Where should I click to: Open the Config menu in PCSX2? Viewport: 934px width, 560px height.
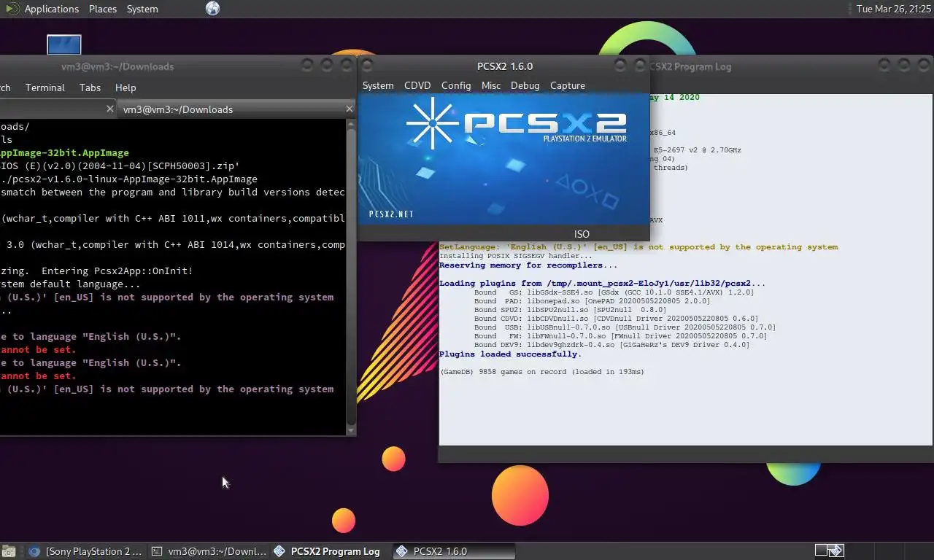point(456,85)
